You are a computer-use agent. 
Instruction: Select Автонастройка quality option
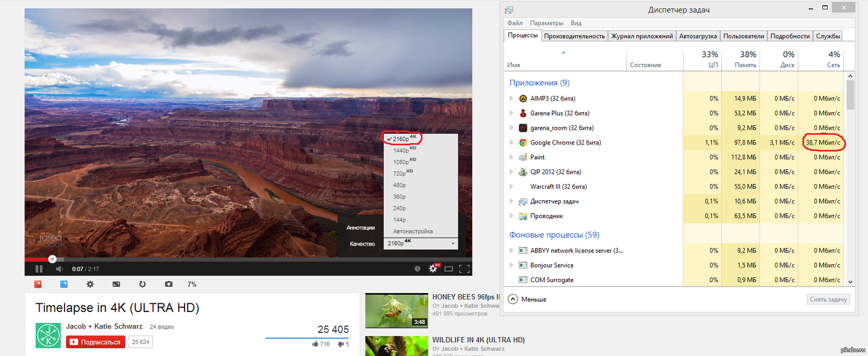tap(421, 231)
